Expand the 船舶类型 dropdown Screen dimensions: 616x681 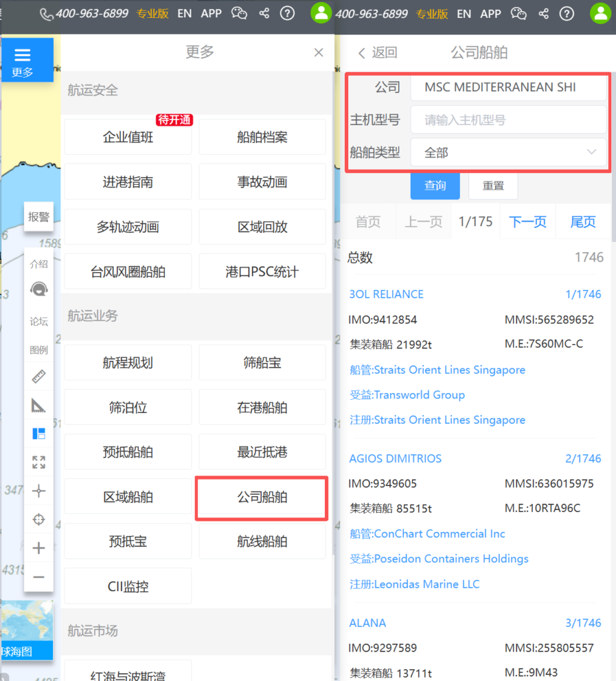[x=508, y=152]
